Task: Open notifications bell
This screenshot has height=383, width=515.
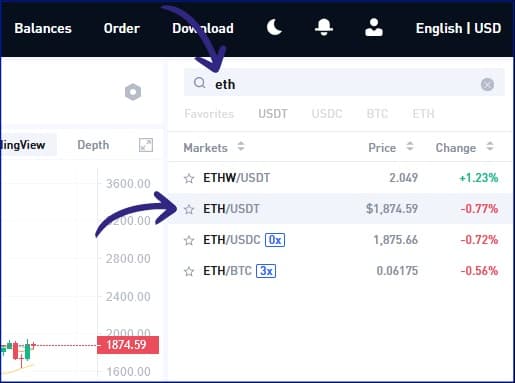Action: [324, 27]
